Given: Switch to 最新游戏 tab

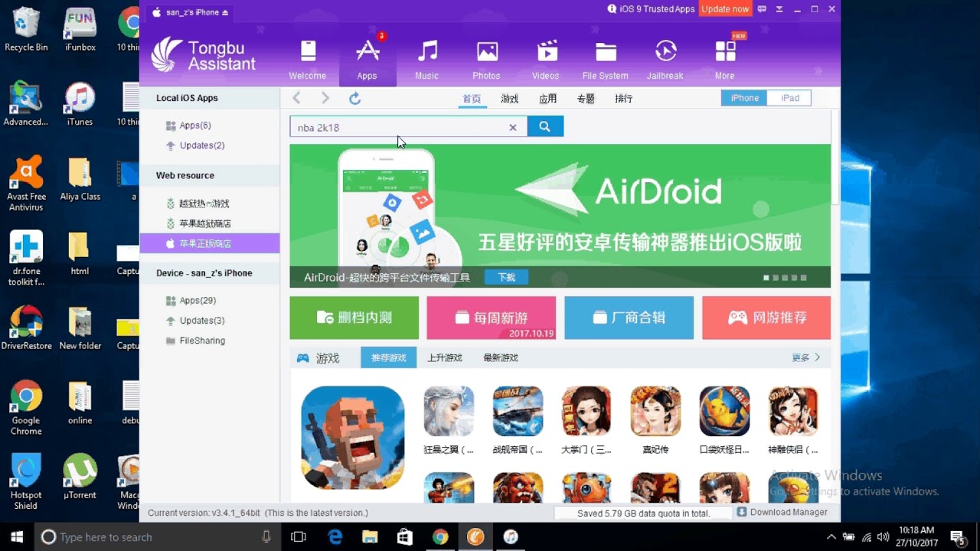Looking at the screenshot, I should coord(501,357).
